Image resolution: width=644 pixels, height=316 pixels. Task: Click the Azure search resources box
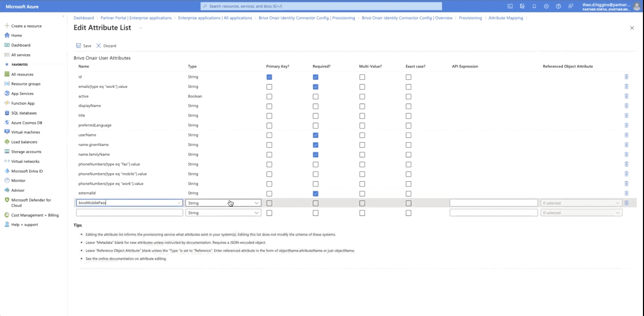(321, 6)
